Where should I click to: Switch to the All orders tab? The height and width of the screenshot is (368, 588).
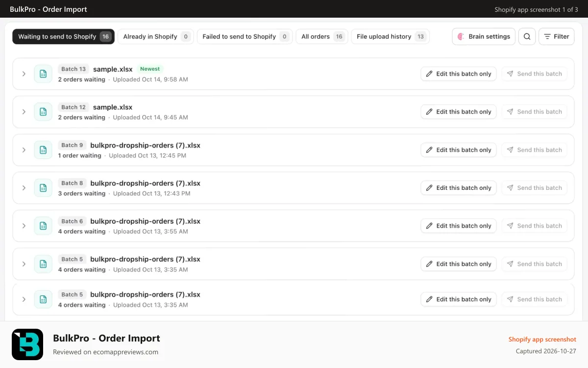[x=322, y=36]
